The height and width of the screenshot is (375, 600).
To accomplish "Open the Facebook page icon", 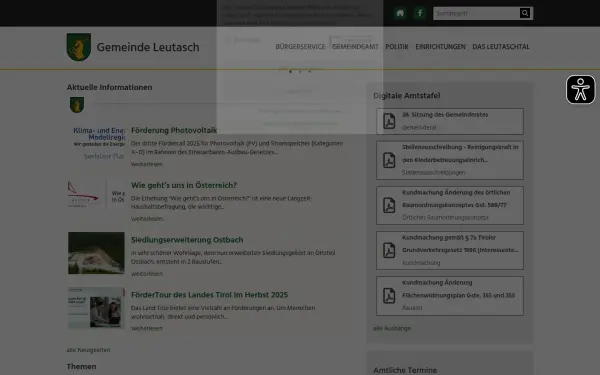I will pos(420,13).
